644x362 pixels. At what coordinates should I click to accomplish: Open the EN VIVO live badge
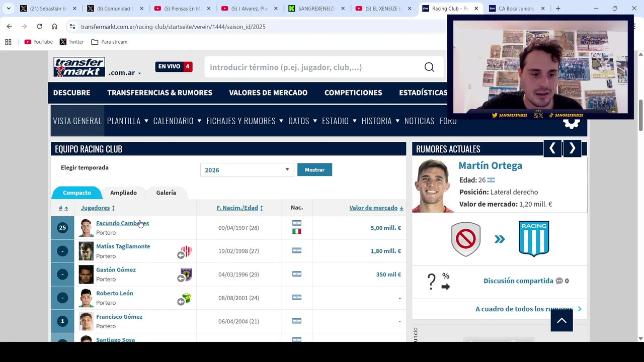click(x=174, y=66)
